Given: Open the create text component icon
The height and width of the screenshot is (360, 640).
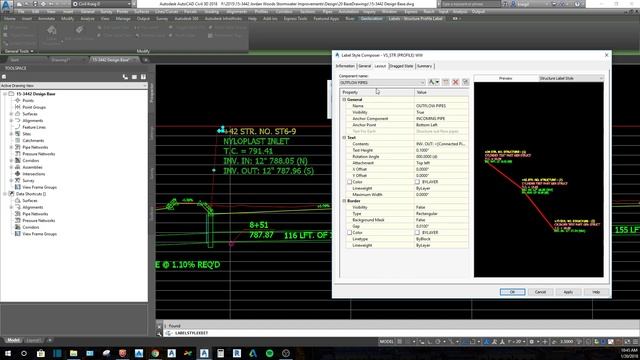Looking at the screenshot, I should [x=433, y=82].
